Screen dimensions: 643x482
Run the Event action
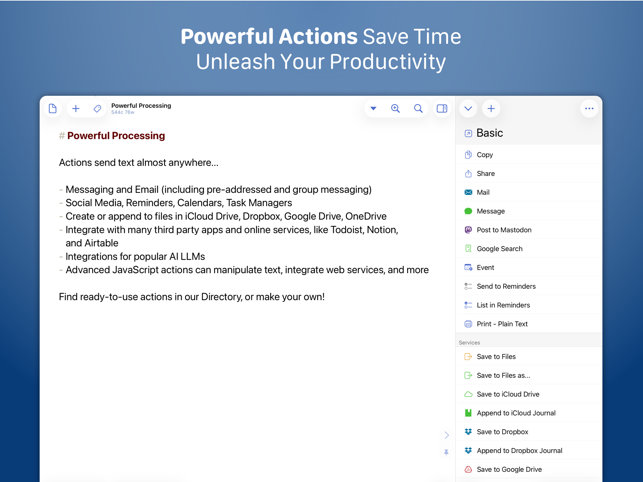(x=528, y=267)
